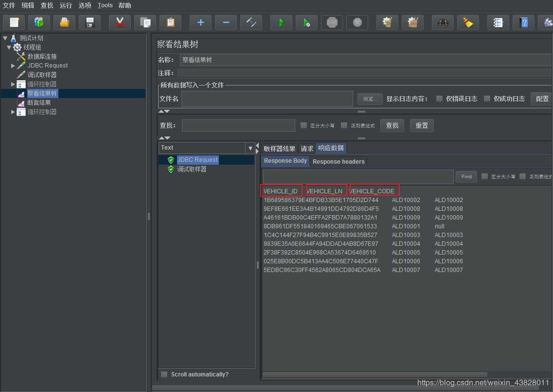Click the horizontal scrollbar under response body

point(375,375)
